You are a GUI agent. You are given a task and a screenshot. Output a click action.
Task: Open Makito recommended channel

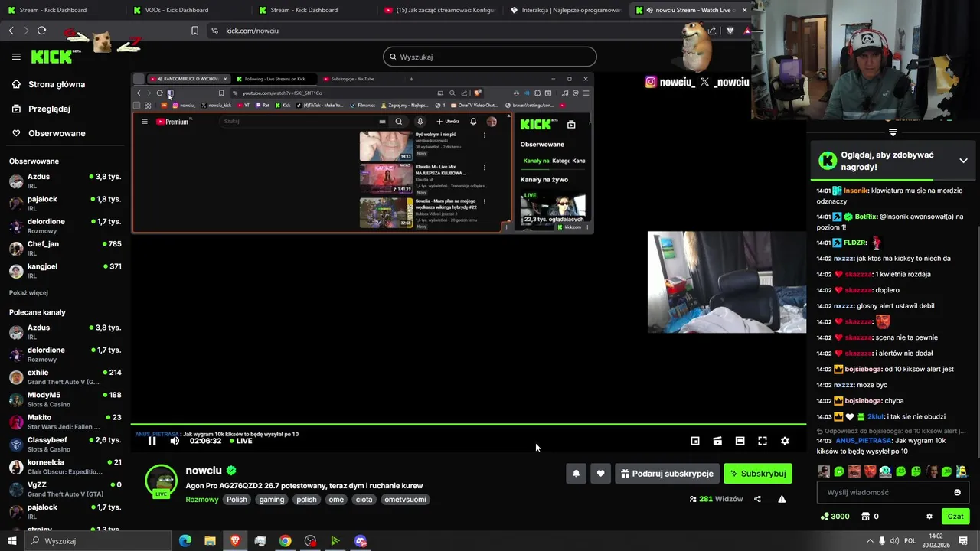[65, 422]
